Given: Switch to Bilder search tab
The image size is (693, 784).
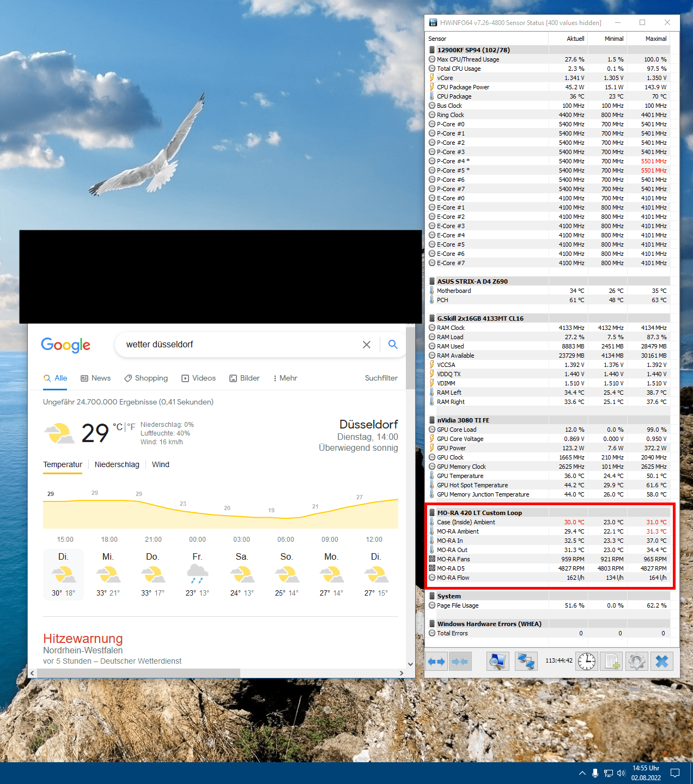Looking at the screenshot, I should pos(244,378).
